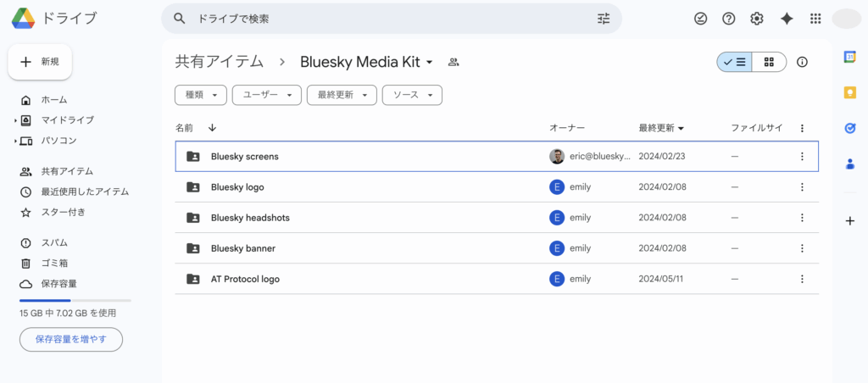Open Contacts side panel icon

pos(850,164)
